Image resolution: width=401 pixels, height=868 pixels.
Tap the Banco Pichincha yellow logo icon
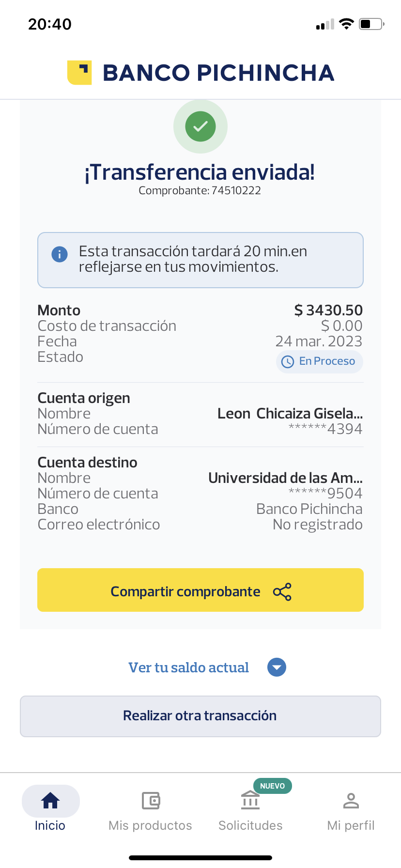tap(79, 73)
